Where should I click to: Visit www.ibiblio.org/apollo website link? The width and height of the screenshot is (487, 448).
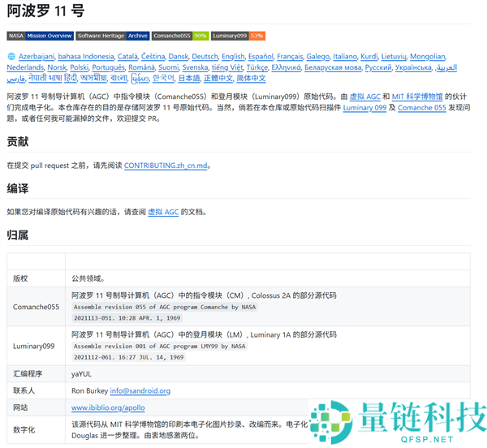tap(108, 407)
